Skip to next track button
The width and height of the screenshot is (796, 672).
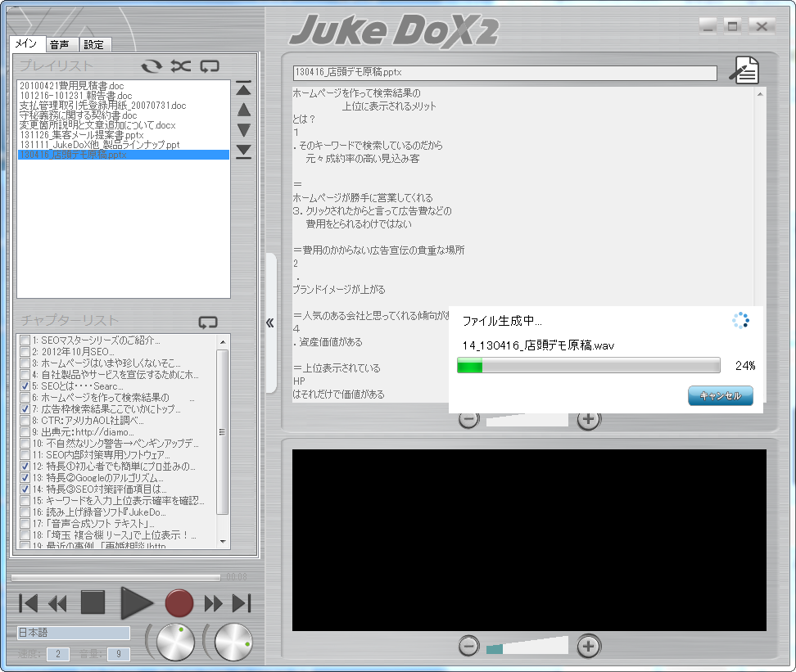tap(242, 603)
